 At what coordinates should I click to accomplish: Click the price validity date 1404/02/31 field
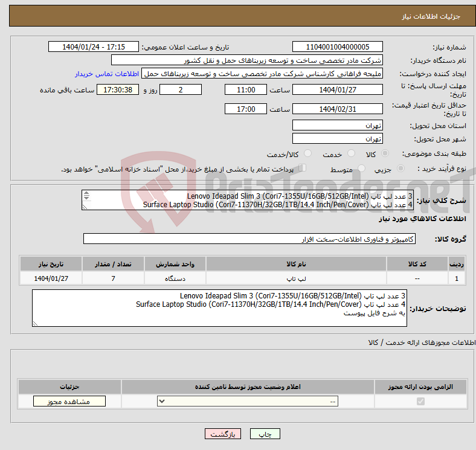click(x=337, y=109)
